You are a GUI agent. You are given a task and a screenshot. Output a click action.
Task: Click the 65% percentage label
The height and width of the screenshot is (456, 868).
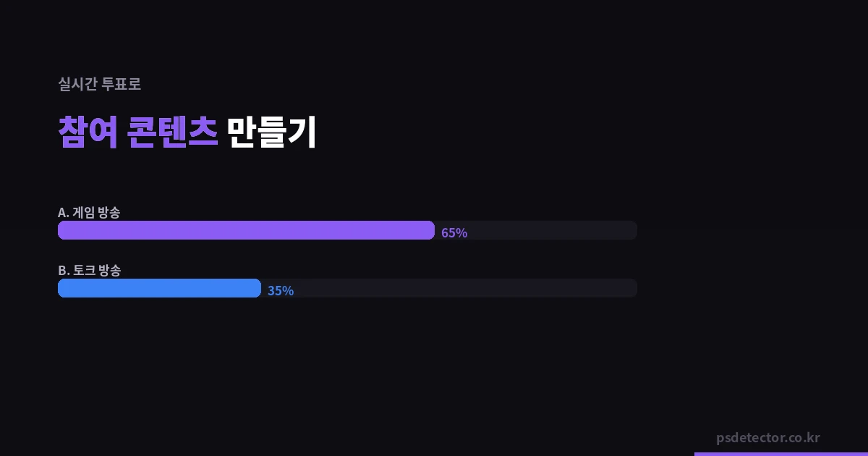point(454,232)
